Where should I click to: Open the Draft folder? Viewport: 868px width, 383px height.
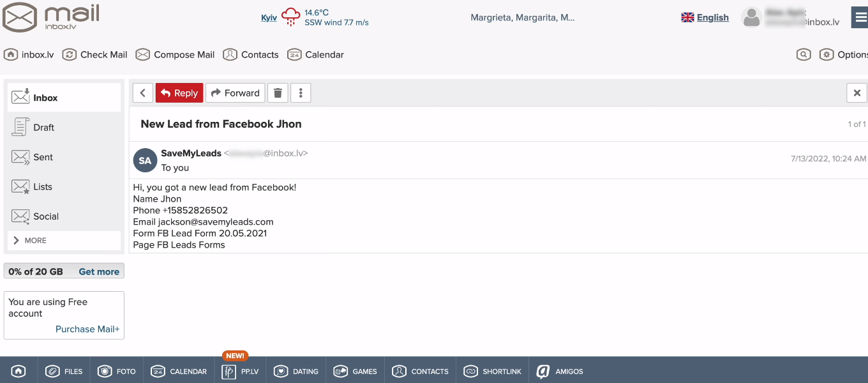[x=64, y=127]
